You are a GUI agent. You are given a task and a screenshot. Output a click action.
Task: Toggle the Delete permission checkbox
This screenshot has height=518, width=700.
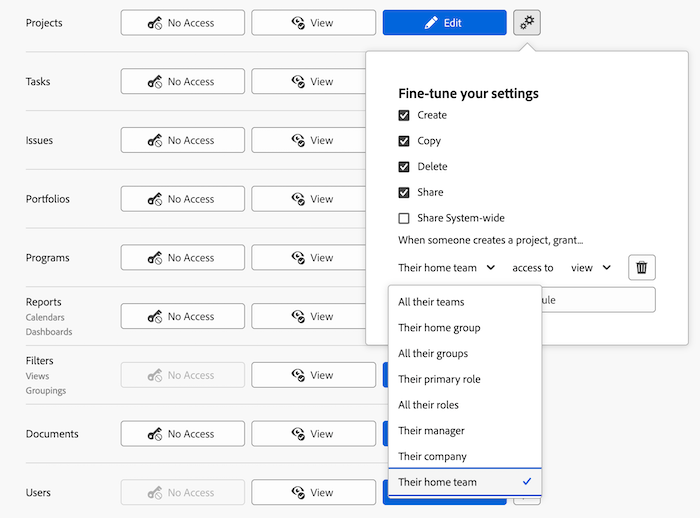click(404, 167)
